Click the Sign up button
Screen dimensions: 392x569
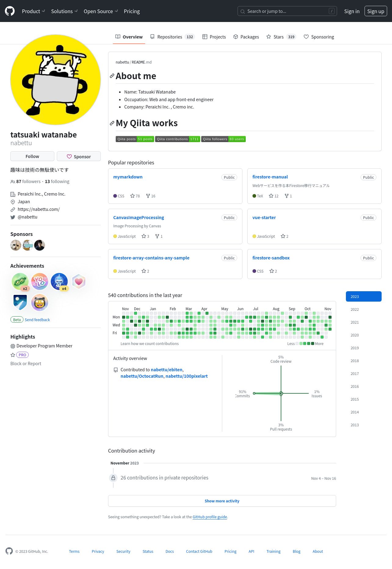376,11
